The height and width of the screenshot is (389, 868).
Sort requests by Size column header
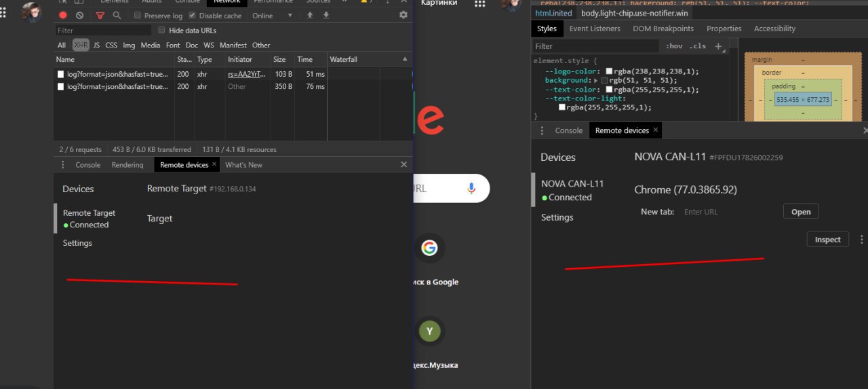click(282, 60)
